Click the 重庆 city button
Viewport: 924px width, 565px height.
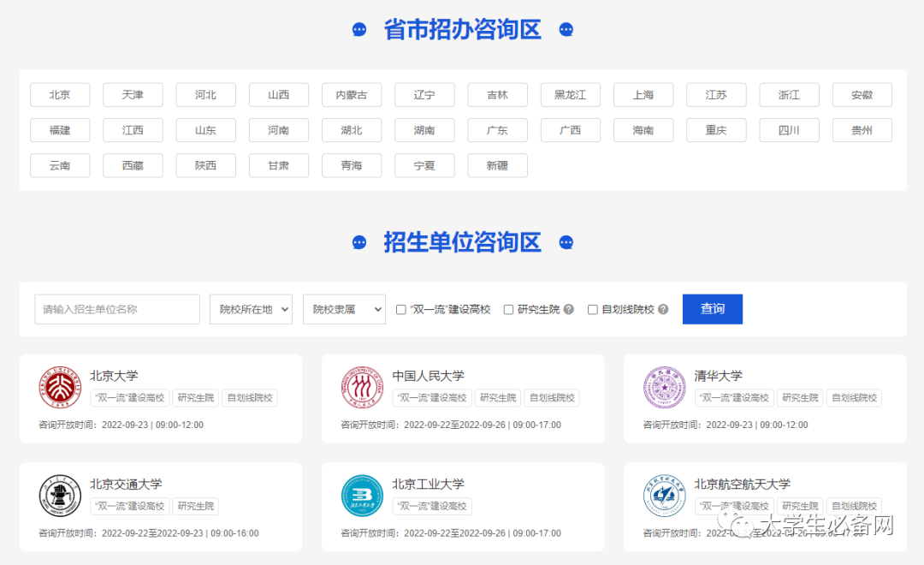point(717,130)
